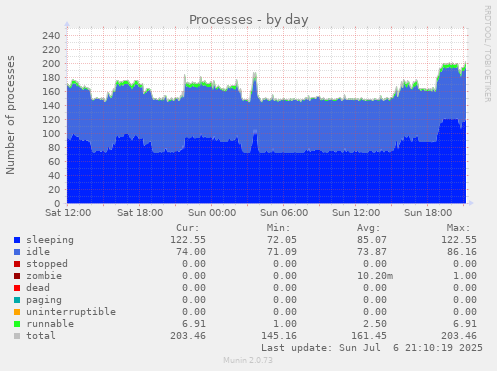Click the paging legend color swatch

pos(17,300)
